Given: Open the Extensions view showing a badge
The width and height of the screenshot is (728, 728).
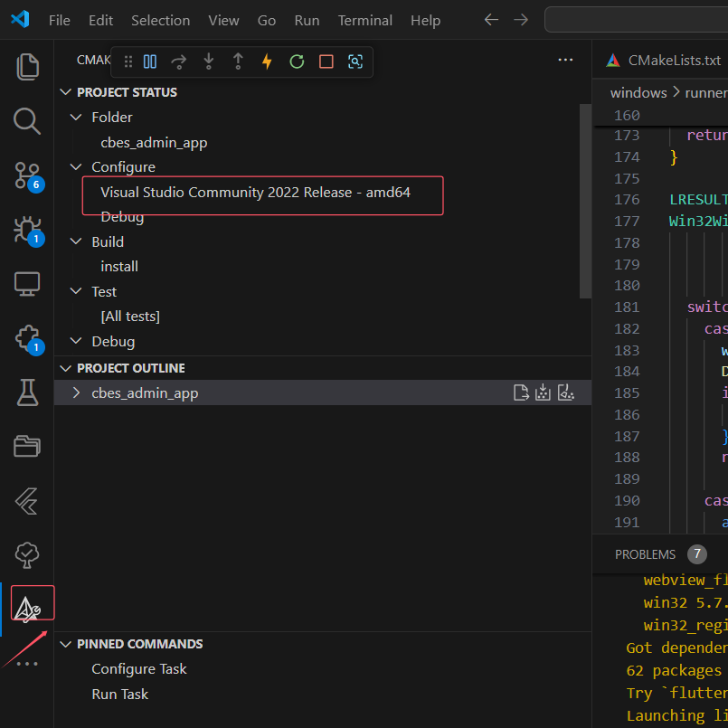Looking at the screenshot, I should click(27, 339).
